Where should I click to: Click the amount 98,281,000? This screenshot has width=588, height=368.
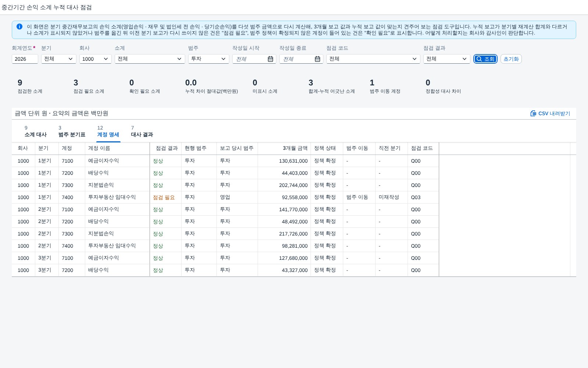pos(295,246)
